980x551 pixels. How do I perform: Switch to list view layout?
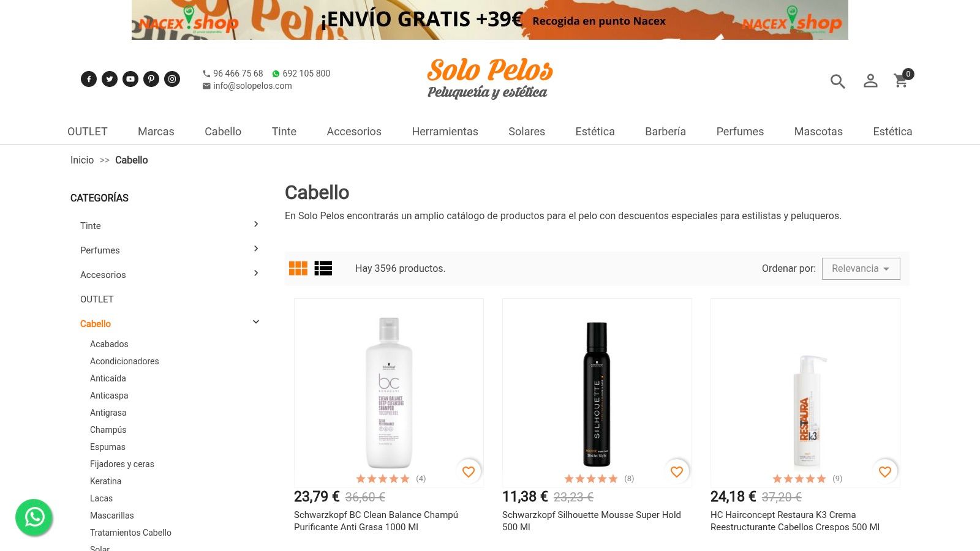tap(323, 268)
